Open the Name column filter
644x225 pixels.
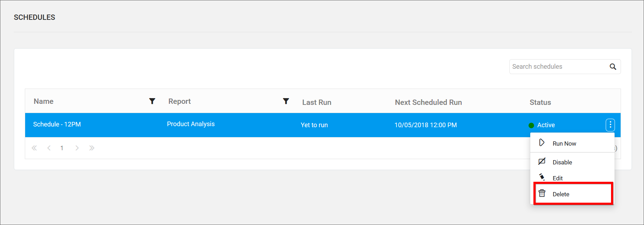coord(152,101)
